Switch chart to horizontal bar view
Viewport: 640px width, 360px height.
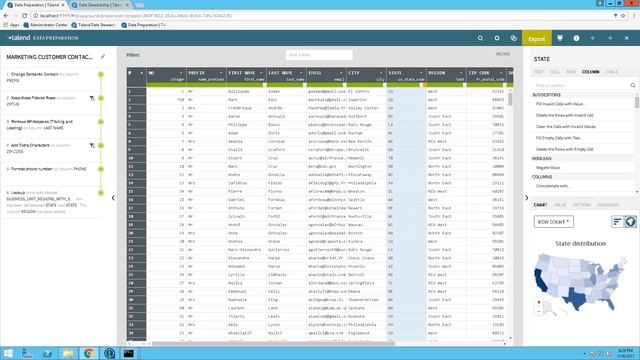(617, 222)
